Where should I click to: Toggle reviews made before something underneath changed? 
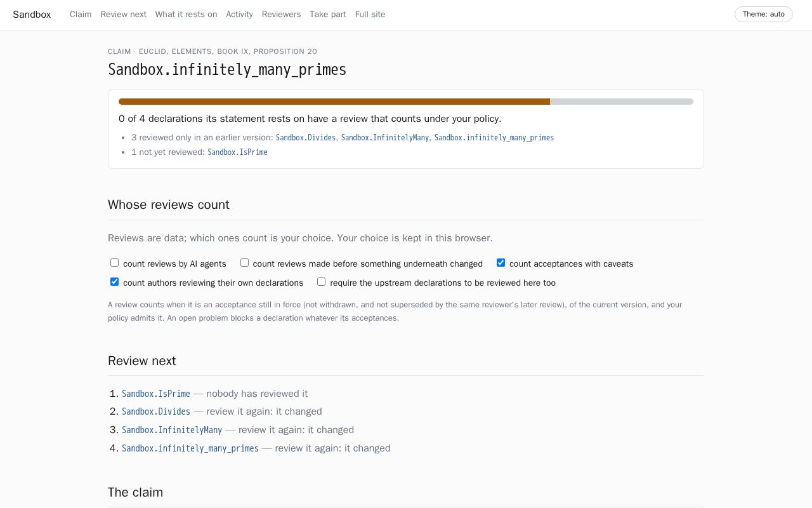[x=244, y=263]
